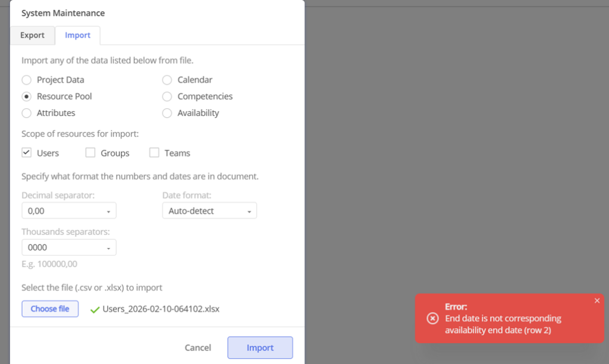Image resolution: width=609 pixels, height=364 pixels.
Task: Expand the Date format Auto-detect dropdown
Action: [209, 211]
